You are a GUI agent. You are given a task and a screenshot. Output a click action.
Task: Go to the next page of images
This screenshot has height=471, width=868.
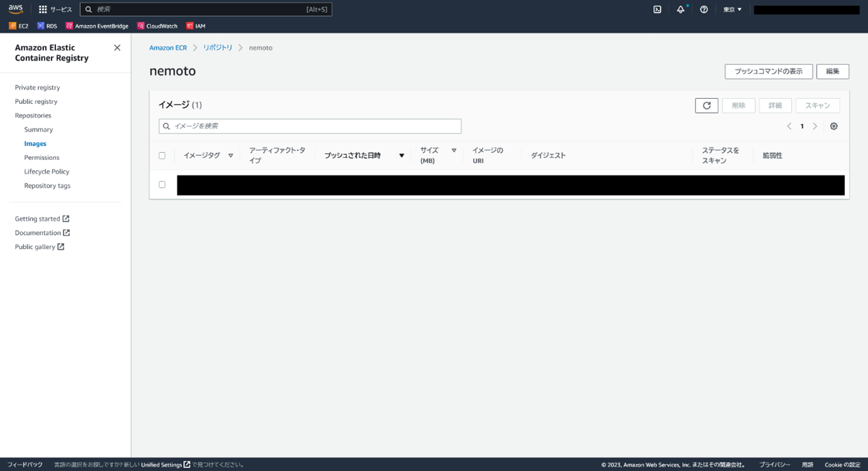(x=814, y=126)
